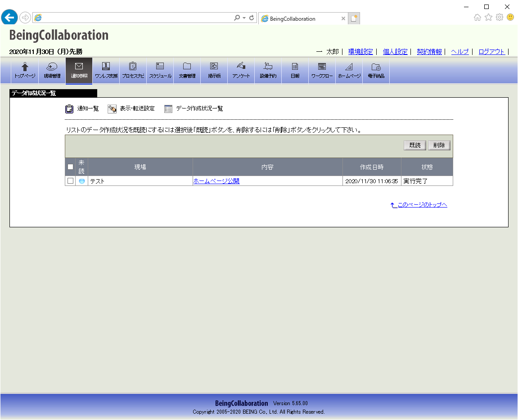Open アンケート module
This screenshot has width=518, height=420.
point(241,70)
